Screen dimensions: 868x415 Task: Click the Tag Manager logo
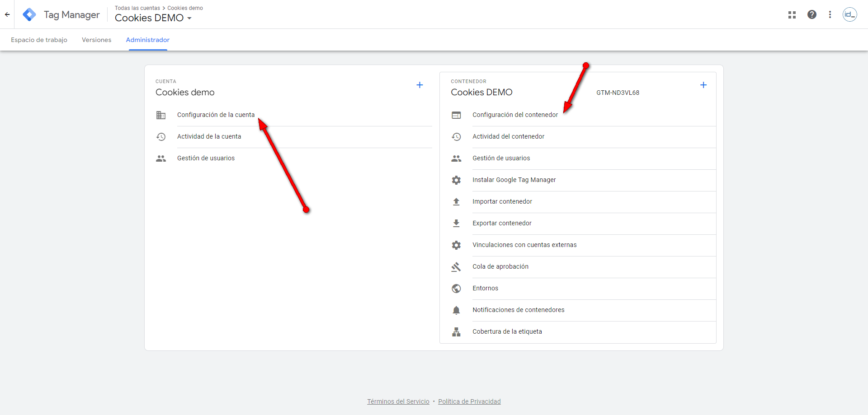click(x=29, y=14)
